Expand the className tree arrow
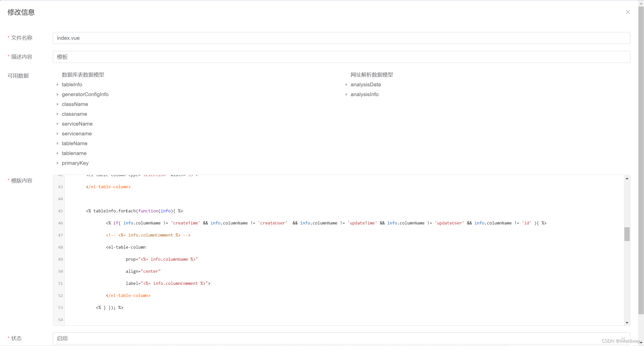Viewport: 644px width, 346px height. tap(58, 104)
